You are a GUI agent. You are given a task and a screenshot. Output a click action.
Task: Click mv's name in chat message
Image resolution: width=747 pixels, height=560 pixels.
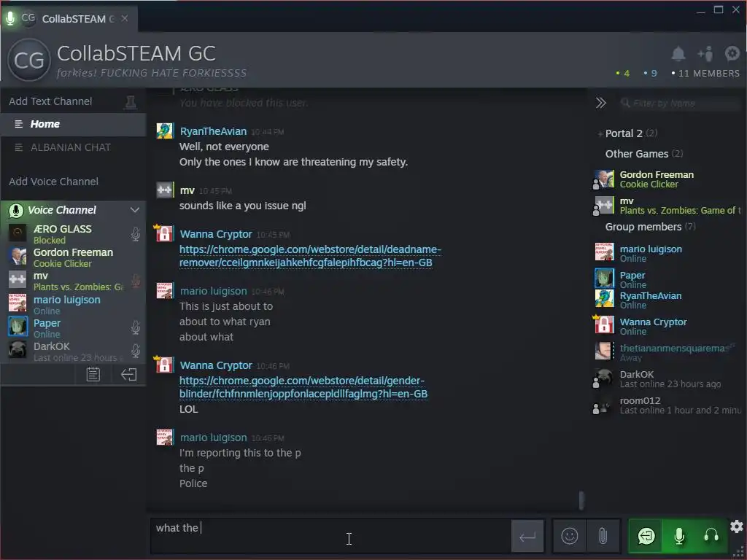click(x=187, y=190)
